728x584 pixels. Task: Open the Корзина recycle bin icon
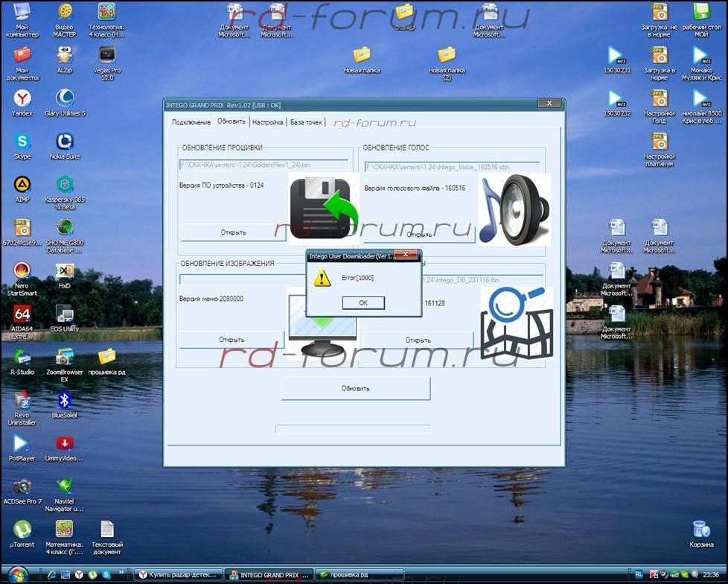pyautogui.click(x=701, y=530)
